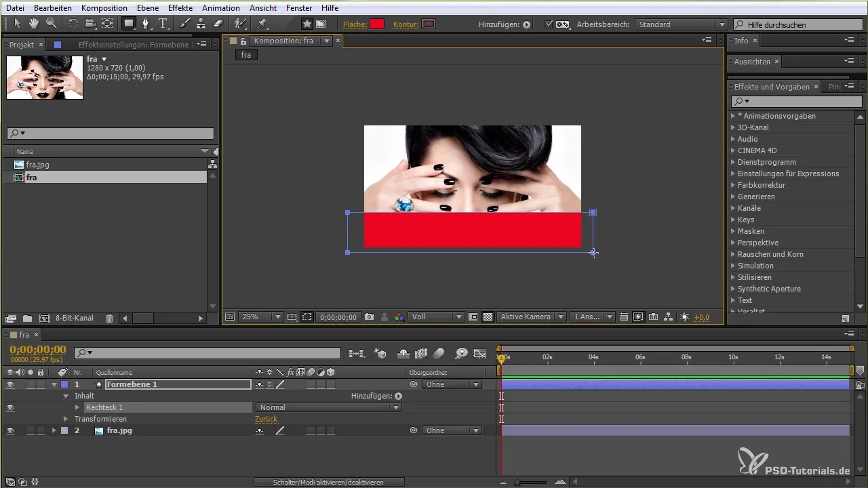This screenshot has height=488, width=868.
Task: Select the Pen tool
Action: coord(146,24)
